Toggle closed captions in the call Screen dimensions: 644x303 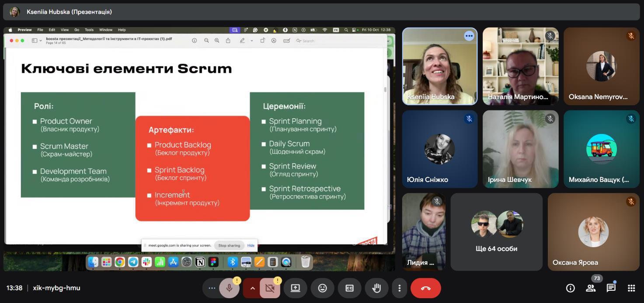349,288
